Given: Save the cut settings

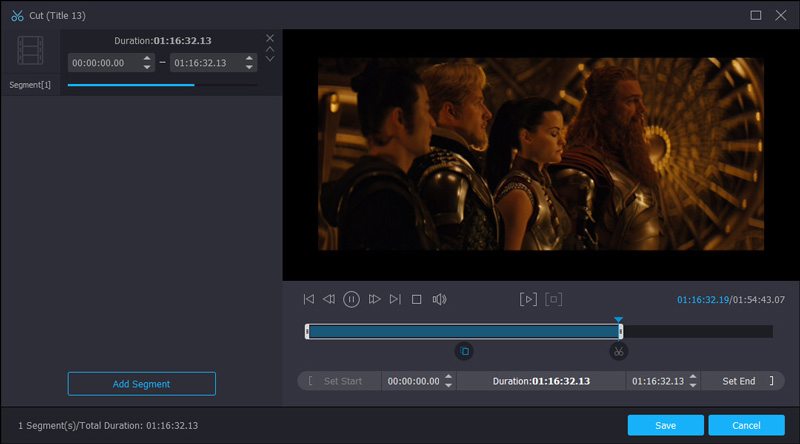Looking at the screenshot, I should point(665,425).
